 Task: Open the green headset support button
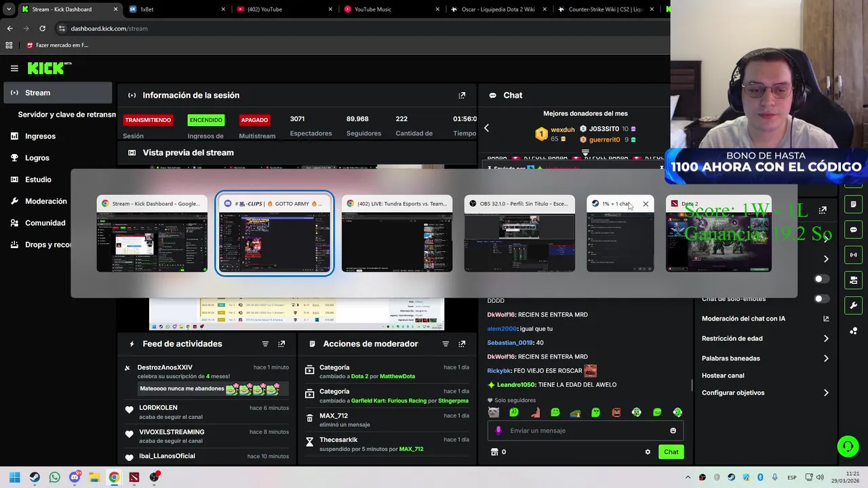click(x=848, y=446)
